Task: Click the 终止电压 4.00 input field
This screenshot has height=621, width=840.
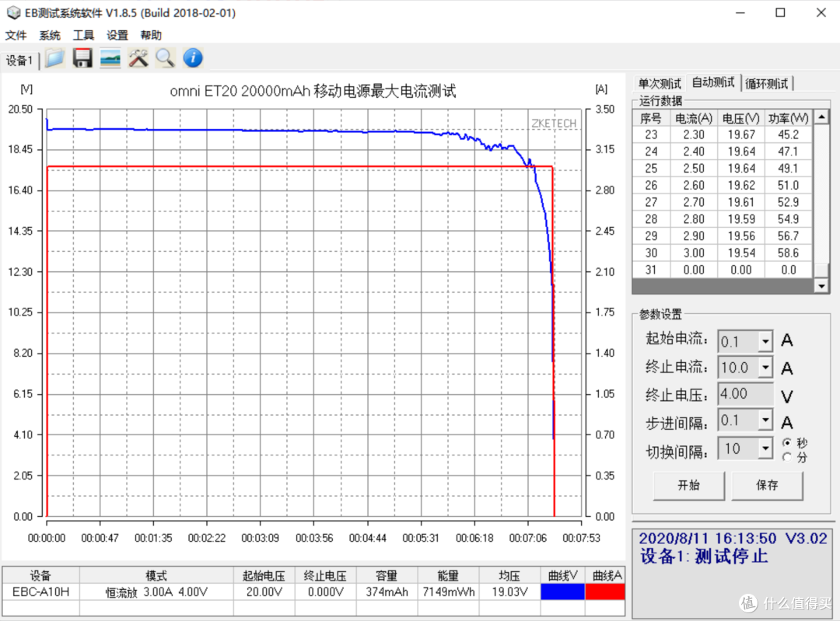Action: [x=745, y=394]
